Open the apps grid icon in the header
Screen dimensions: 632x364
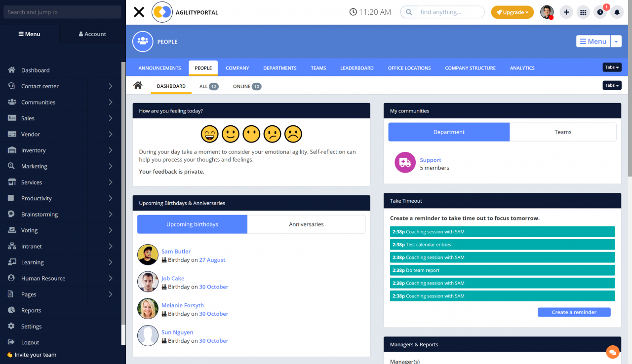[583, 11]
